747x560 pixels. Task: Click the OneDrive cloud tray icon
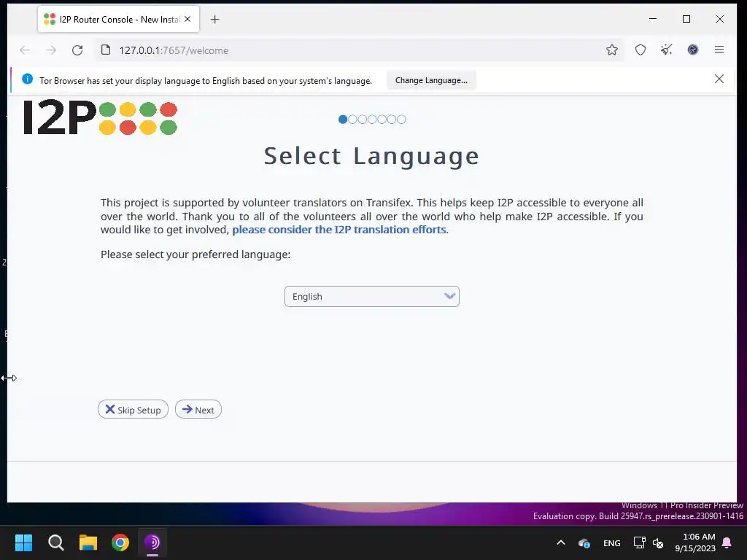pyautogui.click(x=584, y=542)
